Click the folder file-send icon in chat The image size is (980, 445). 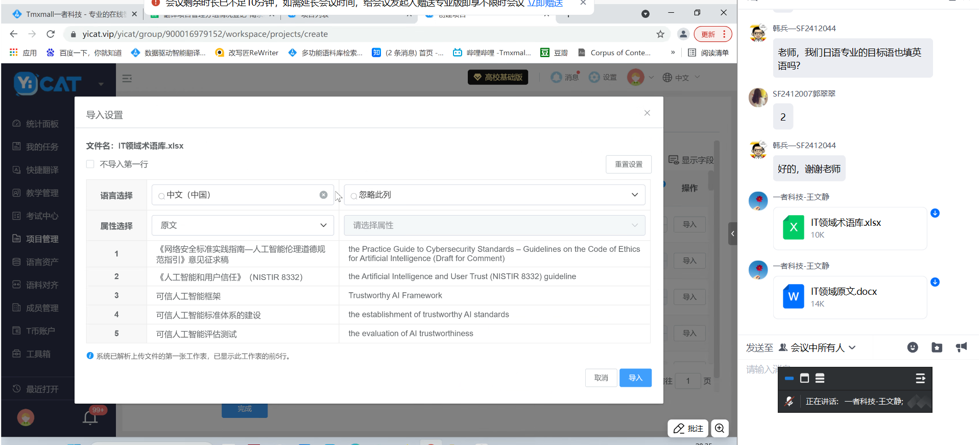[937, 347]
